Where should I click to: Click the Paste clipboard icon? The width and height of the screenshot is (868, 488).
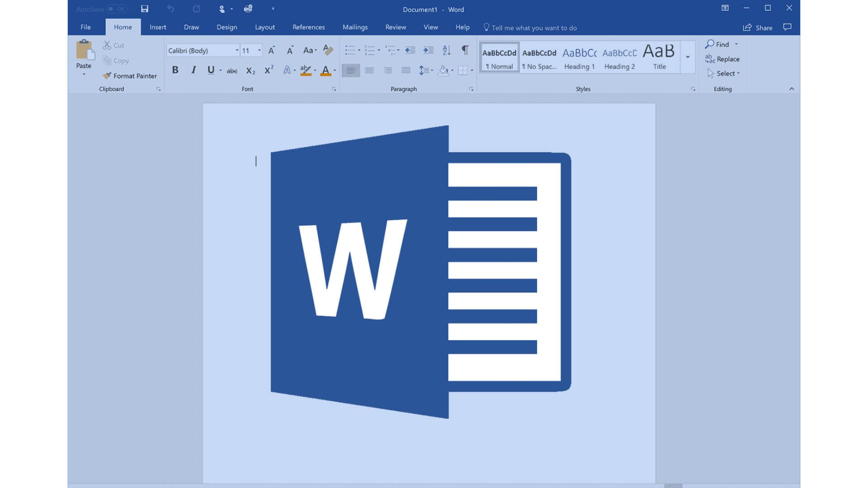[x=85, y=50]
